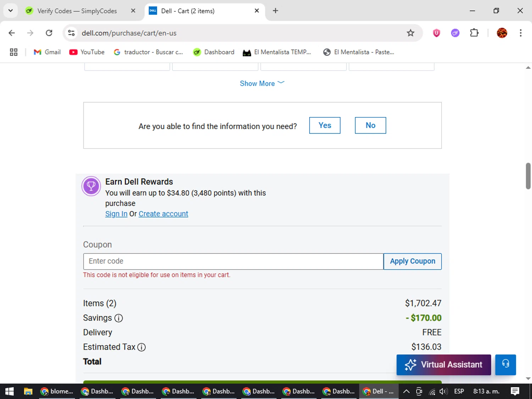This screenshot has width=532, height=399.
Task: Click the Estimated Tax info icon
Action: coord(142,347)
